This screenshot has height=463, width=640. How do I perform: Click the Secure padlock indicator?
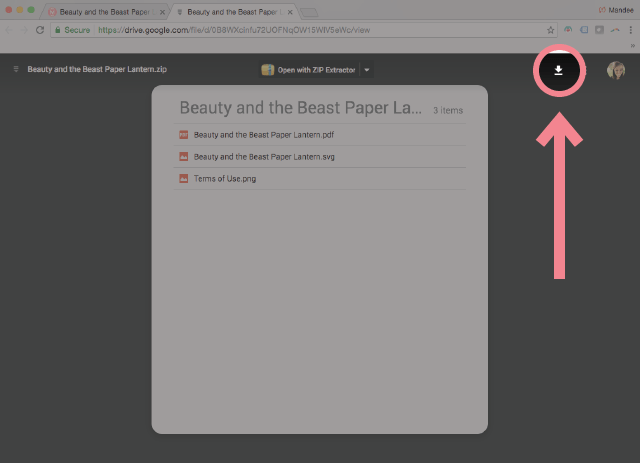(72, 30)
